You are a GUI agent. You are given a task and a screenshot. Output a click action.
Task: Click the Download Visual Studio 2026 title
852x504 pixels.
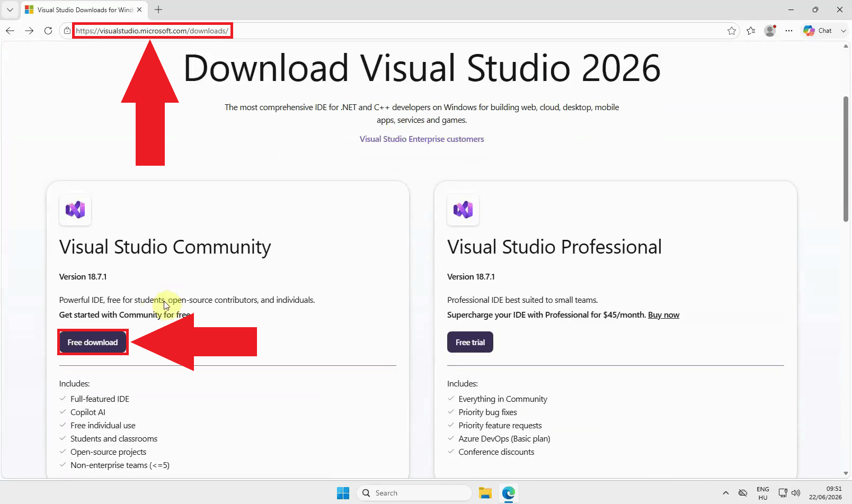[422, 68]
